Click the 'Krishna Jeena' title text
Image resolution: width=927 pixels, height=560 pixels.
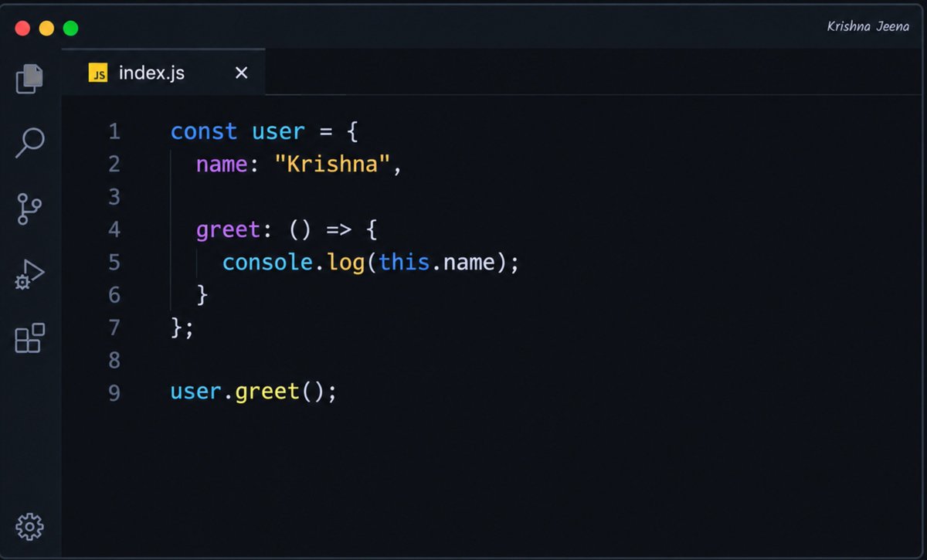coord(868,26)
